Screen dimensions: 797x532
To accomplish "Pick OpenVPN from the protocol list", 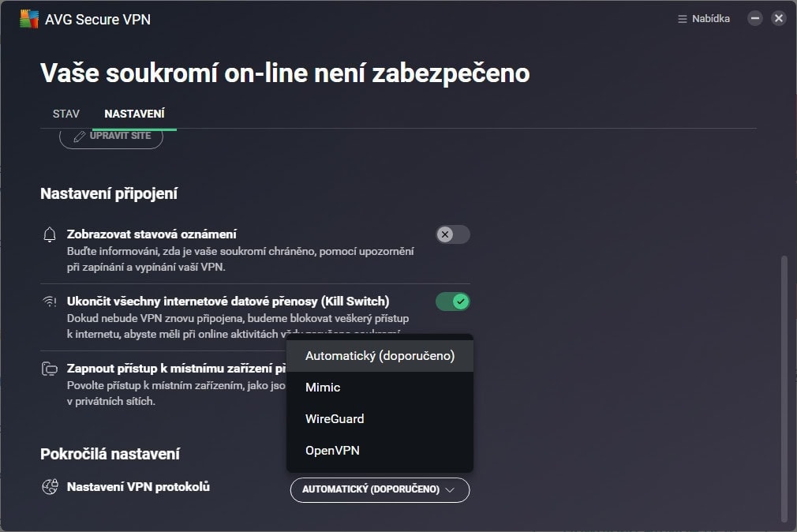I will 331,451.
